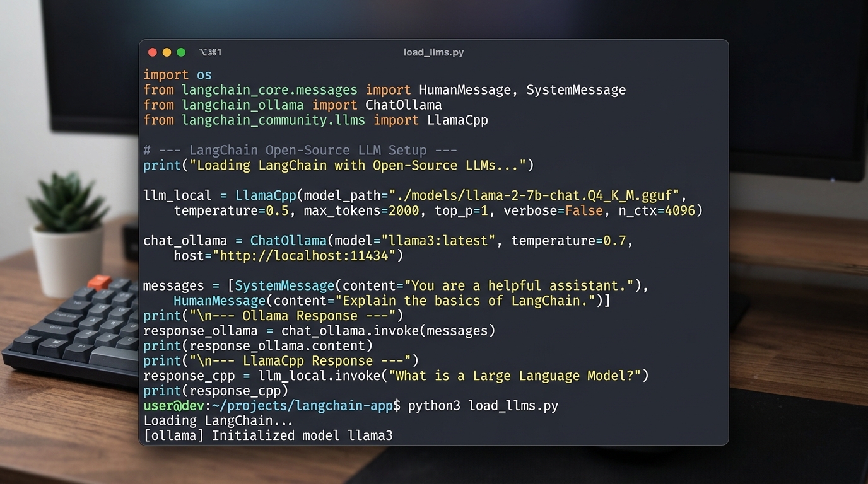Click the 'chat_ollama' variable on its assignment line

[x=185, y=241]
